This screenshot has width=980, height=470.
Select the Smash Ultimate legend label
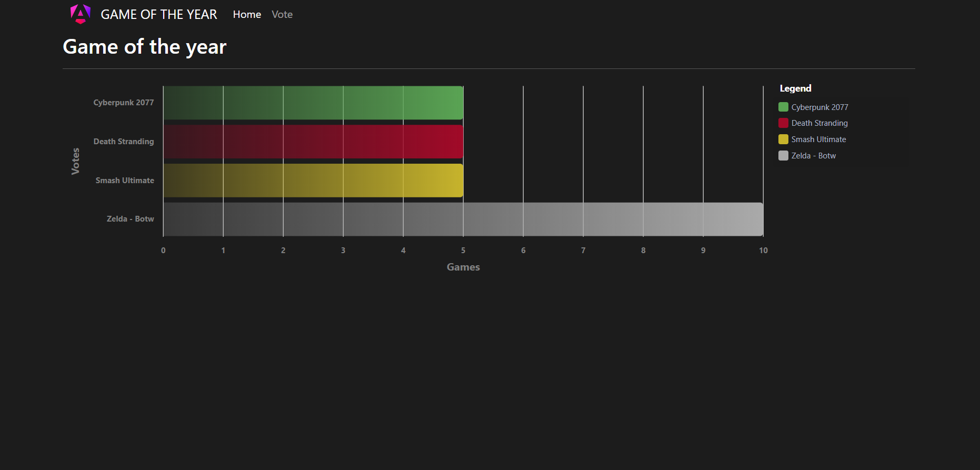(818, 139)
